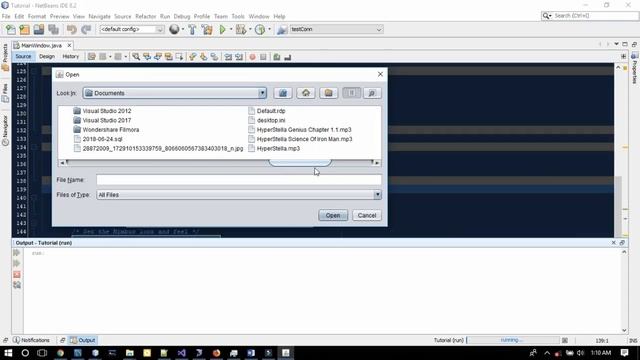640x360 pixels.
Task: Open the Projects side panel tab
Action: point(5,58)
